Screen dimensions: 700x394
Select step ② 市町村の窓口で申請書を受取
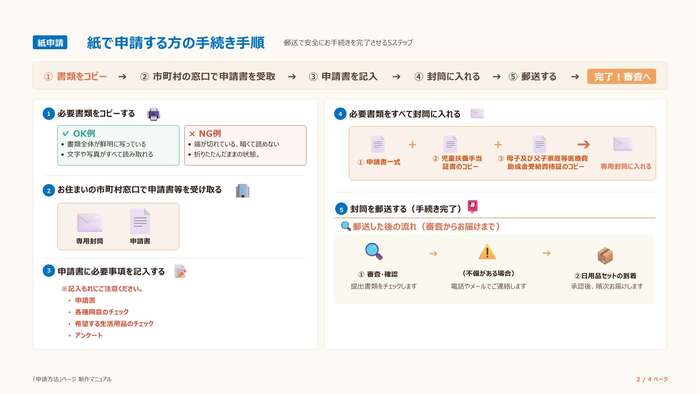tap(208, 77)
